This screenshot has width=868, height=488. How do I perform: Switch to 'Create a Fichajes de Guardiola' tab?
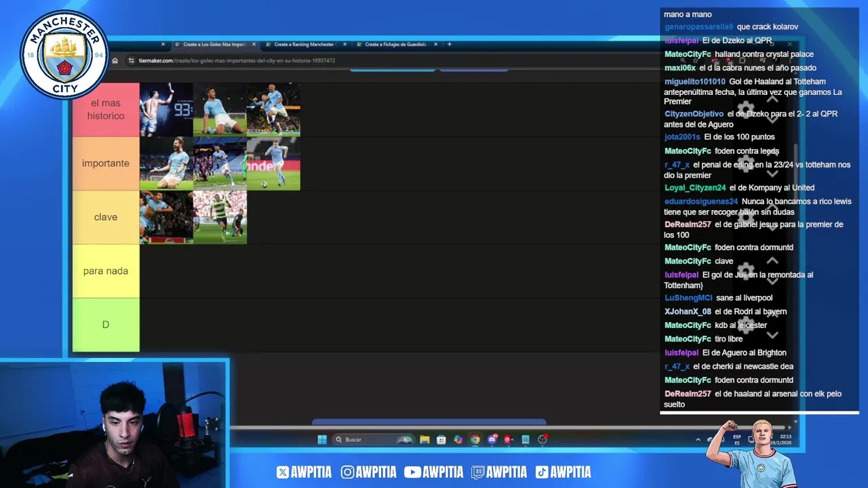[x=395, y=45]
